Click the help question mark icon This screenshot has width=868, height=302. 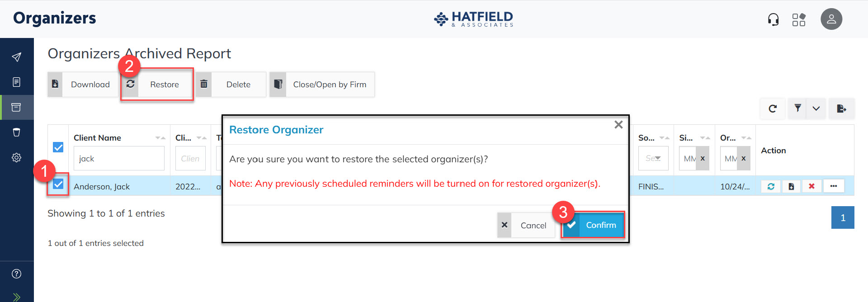[x=17, y=274]
